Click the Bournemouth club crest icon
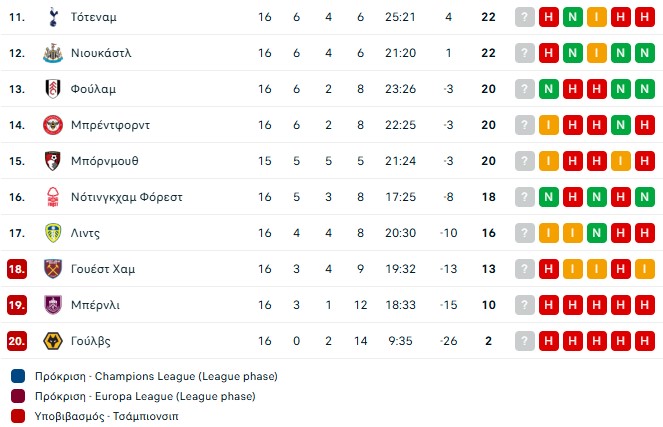Image resolution: width=663 pixels, height=427 pixels. [52, 161]
